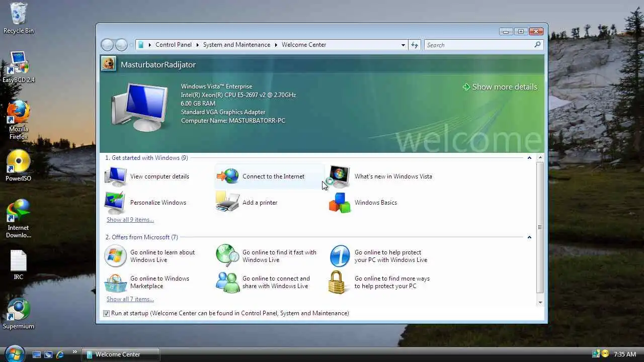Screen dimensions: 644x362
Task: Click the Personalize Windows label
Action: click(158, 203)
